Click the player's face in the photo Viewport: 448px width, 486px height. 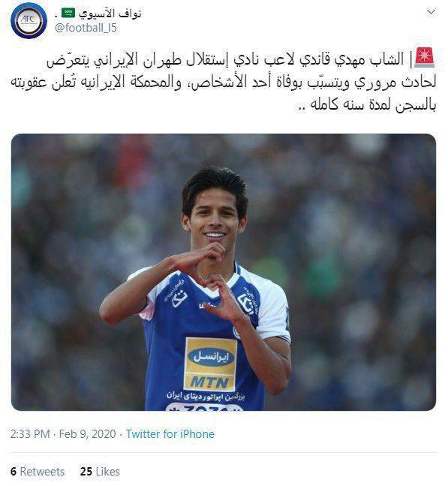tap(215, 217)
